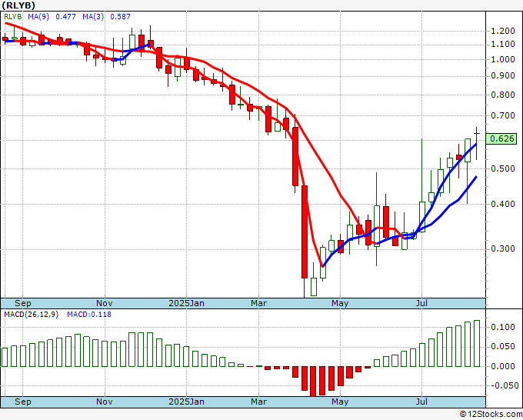Click the MA(3) legend label

(93, 17)
